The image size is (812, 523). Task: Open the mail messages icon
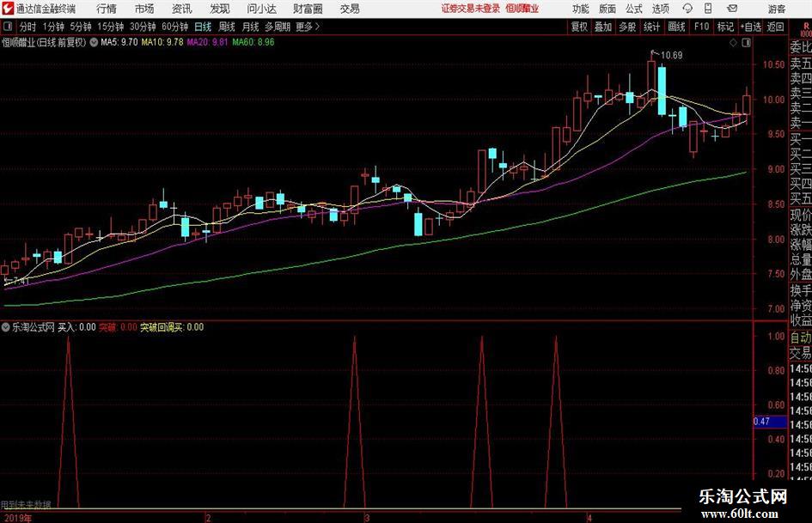[x=732, y=9]
